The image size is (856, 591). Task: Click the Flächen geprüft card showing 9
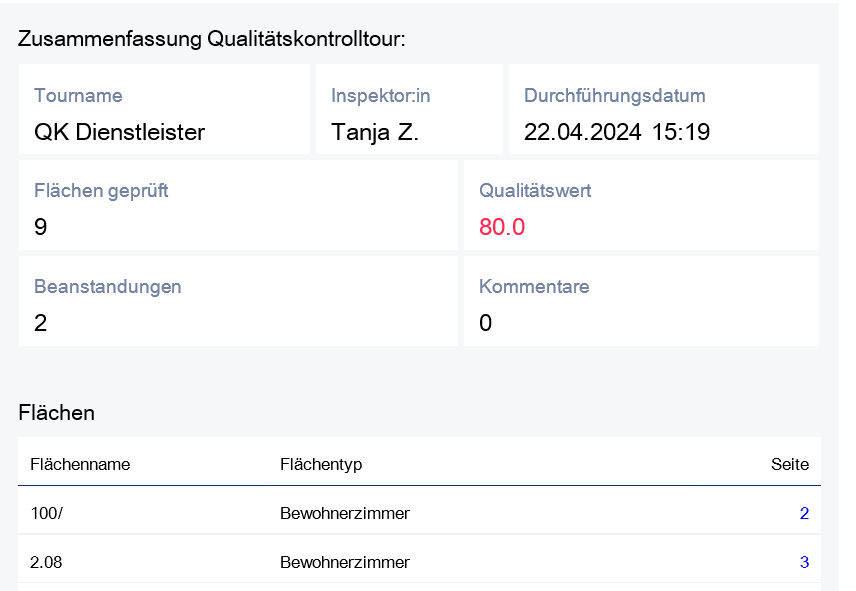[x=237, y=206]
